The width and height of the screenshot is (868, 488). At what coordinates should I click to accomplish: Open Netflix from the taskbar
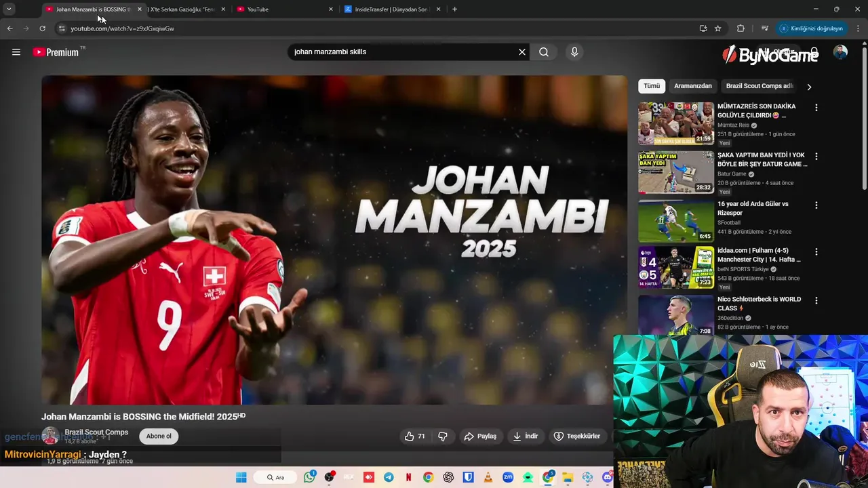[x=408, y=477]
